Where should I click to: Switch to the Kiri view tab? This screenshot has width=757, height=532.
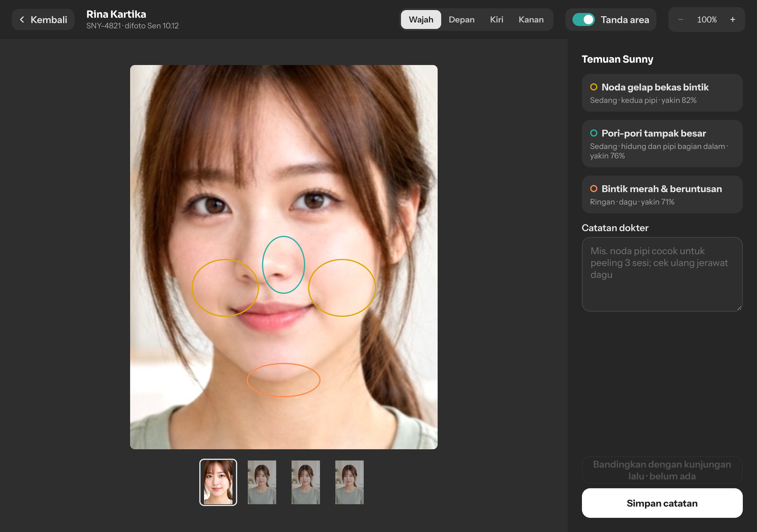[496, 20]
